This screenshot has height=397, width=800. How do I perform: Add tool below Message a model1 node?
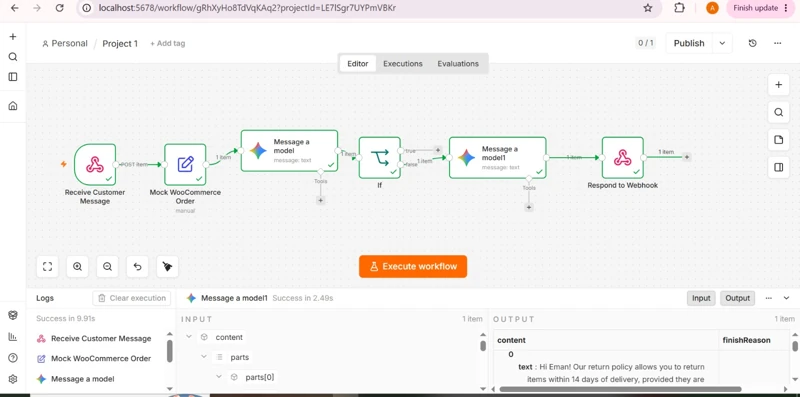pos(529,207)
